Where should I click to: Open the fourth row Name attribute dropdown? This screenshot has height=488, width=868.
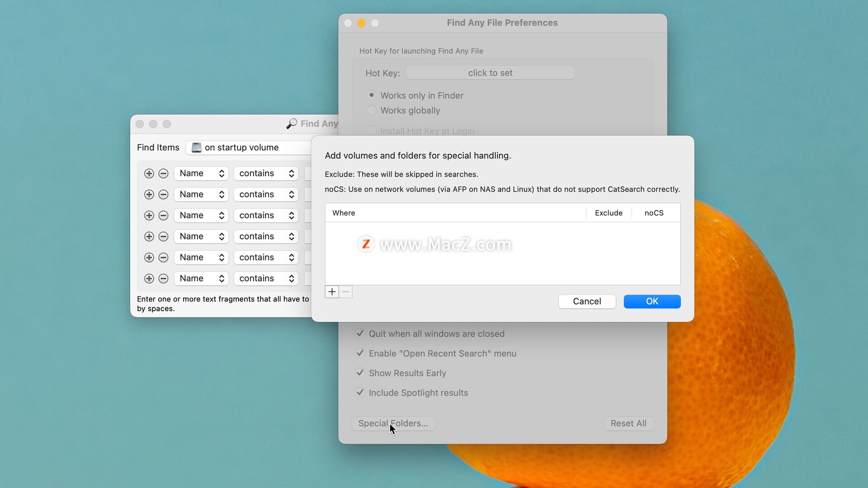point(201,236)
